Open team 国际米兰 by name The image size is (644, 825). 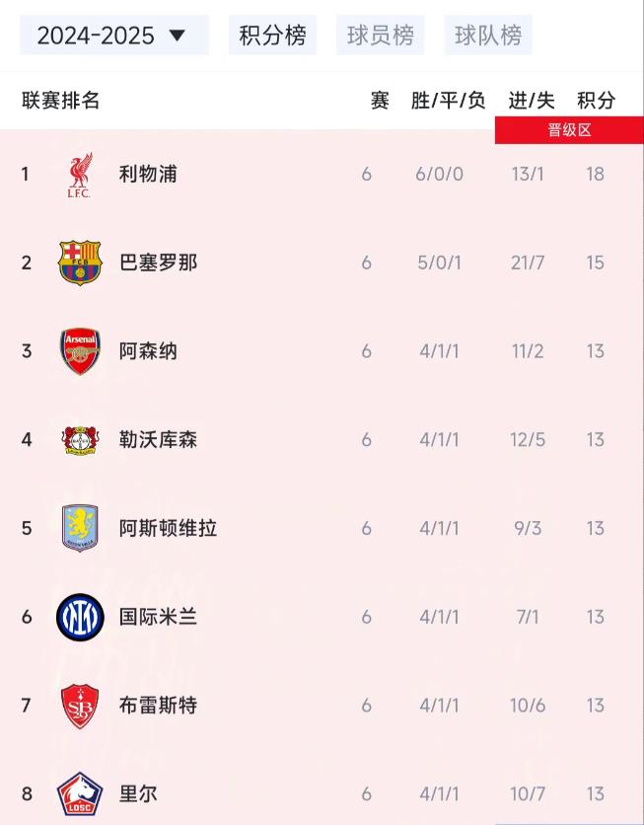point(158,617)
